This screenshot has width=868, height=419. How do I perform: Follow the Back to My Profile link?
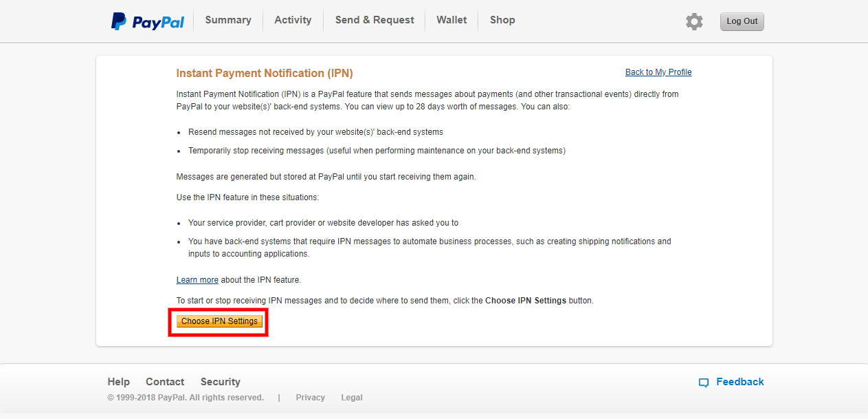click(658, 72)
